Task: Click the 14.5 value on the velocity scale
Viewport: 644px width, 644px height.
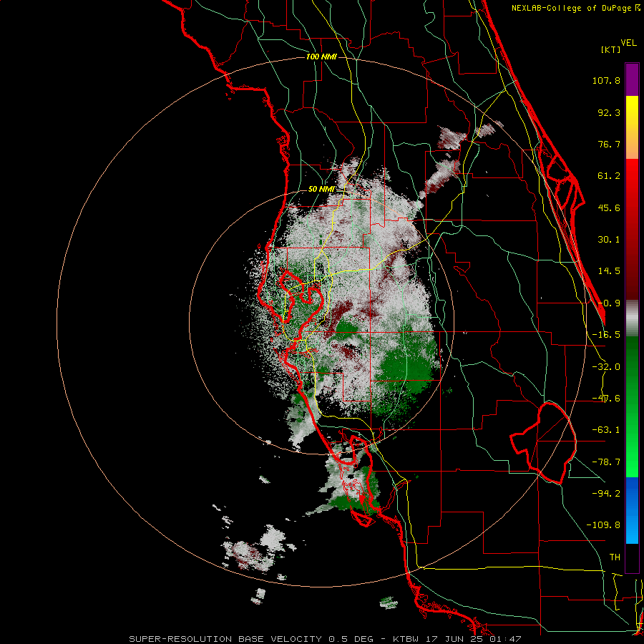Action: point(609,271)
